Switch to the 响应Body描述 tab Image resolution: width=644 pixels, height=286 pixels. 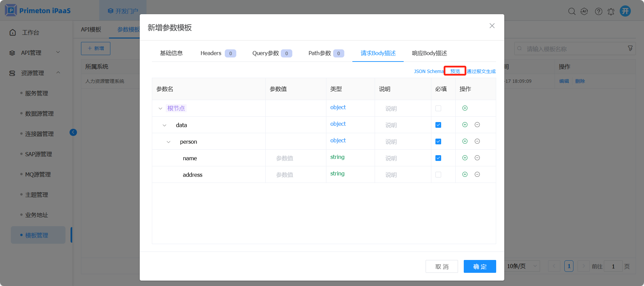429,53
